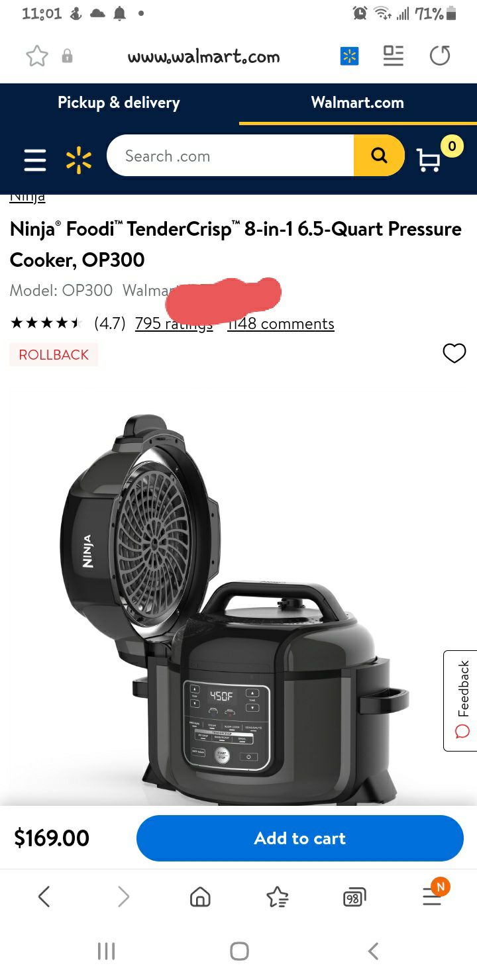This screenshot has width=477, height=980.
Task: Add the pressure cooker to cart
Action: tap(300, 838)
